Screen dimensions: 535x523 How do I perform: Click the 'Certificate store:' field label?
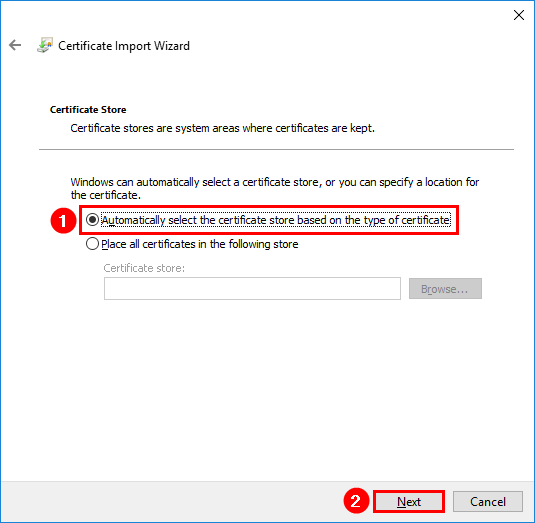(144, 268)
